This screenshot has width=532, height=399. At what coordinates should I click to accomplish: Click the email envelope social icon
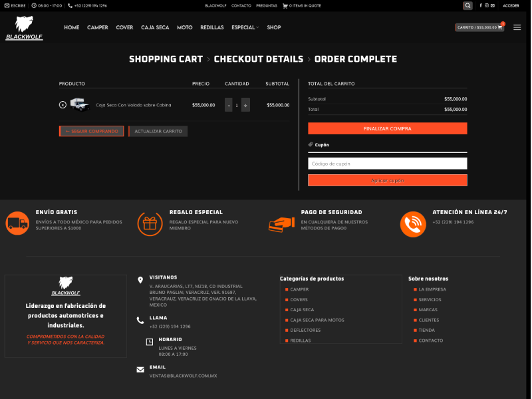pos(493,5)
